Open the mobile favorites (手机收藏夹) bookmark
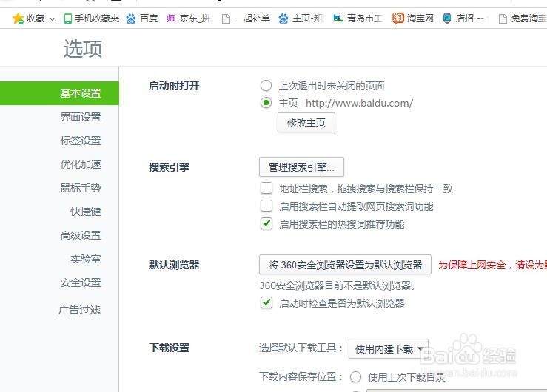Screen dimensions: 547x392 (x=91, y=18)
